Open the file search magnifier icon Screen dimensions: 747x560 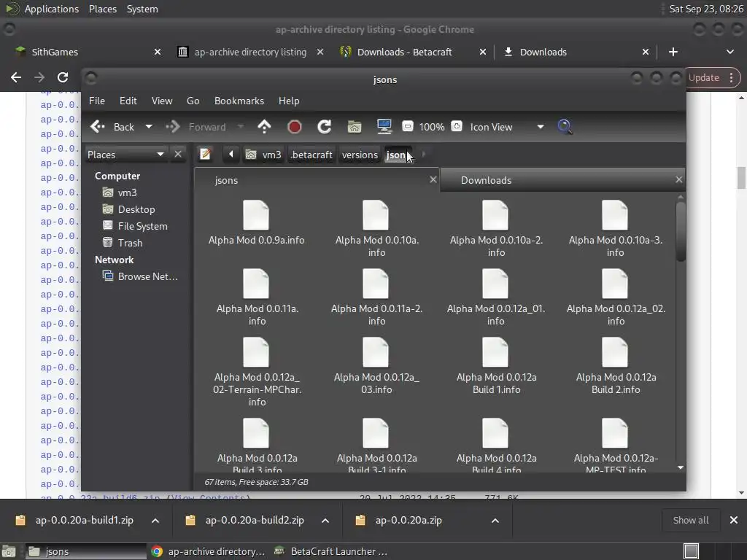(x=565, y=127)
